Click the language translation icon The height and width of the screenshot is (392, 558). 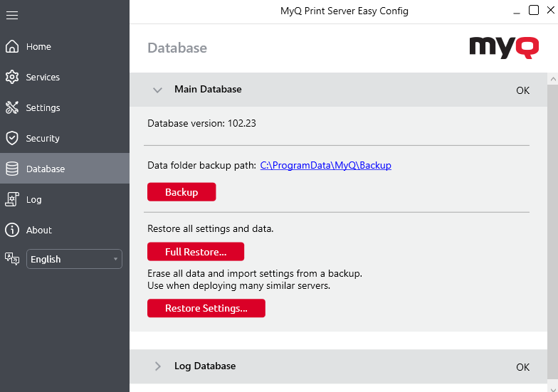coord(11,259)
